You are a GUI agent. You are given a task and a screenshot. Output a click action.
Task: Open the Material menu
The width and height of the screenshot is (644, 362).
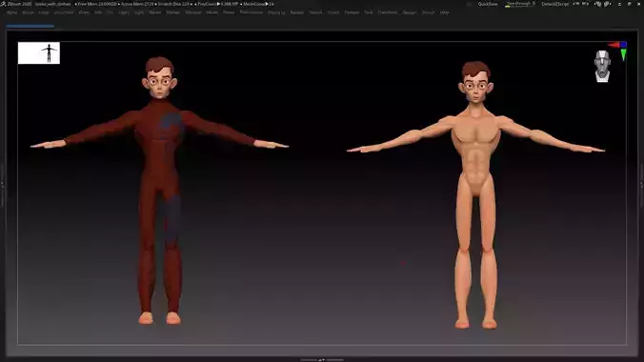coord(193,12)
